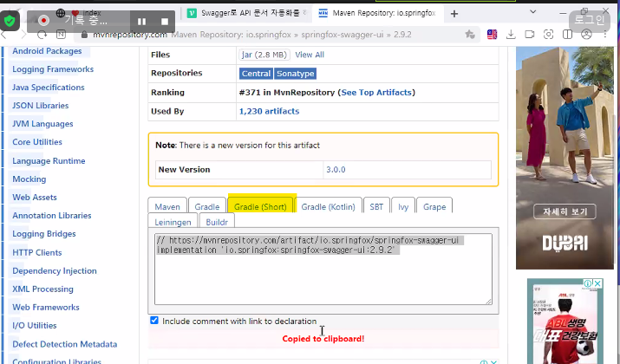Pause the screen recording overlay
Screen dimensions: 620x364
(x=141, y=22)
